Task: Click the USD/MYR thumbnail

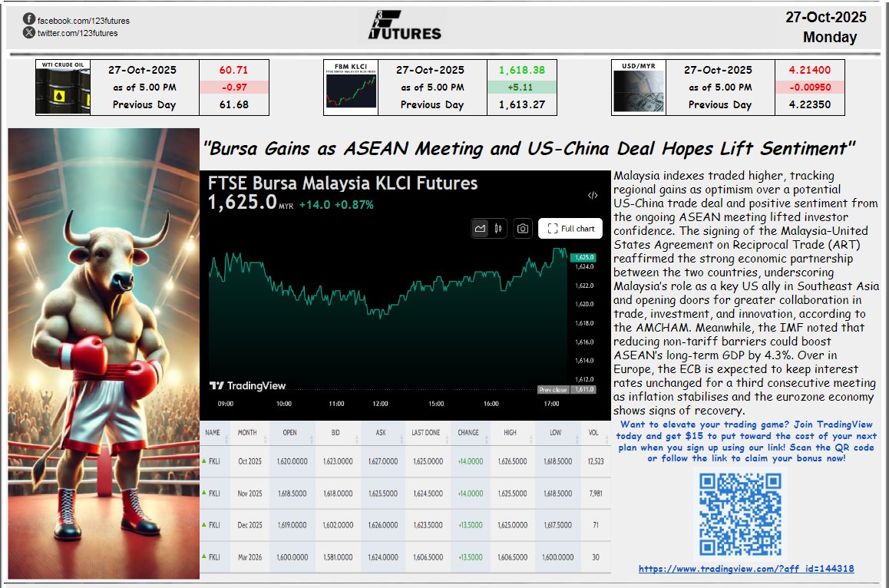Action: pos(639,88)
